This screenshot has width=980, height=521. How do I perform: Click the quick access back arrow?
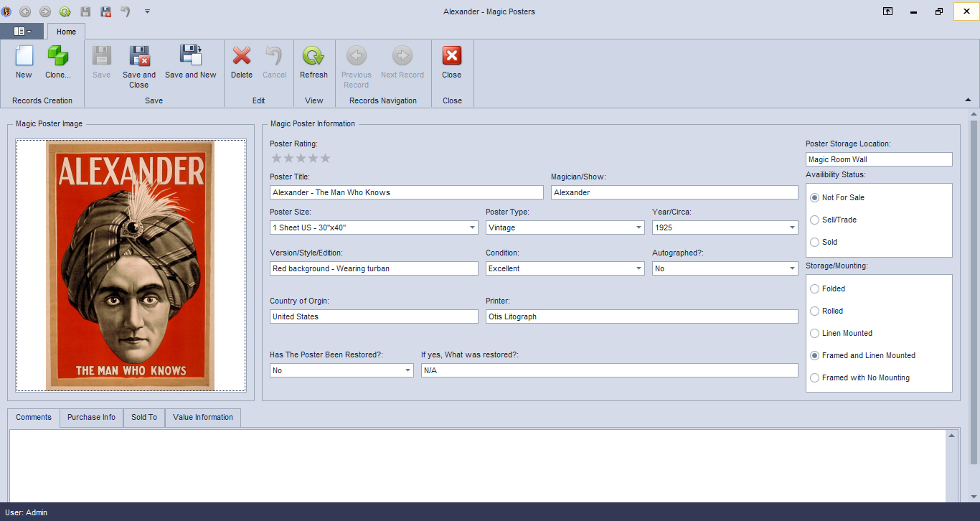pyautogui.click(x=25, y=11)
